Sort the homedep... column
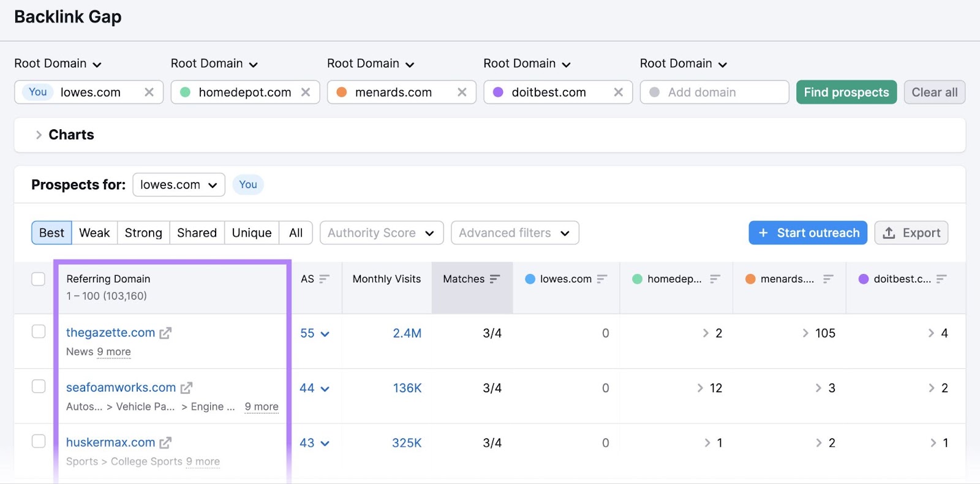The height and width of the screenshot is (484, 980). pyautogui.click(x=715, y=279)
